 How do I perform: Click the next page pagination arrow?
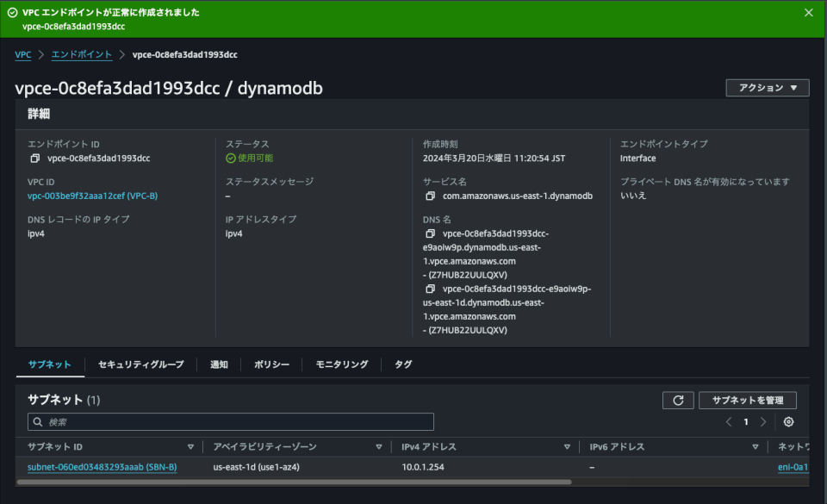click(x=763, y=421)
